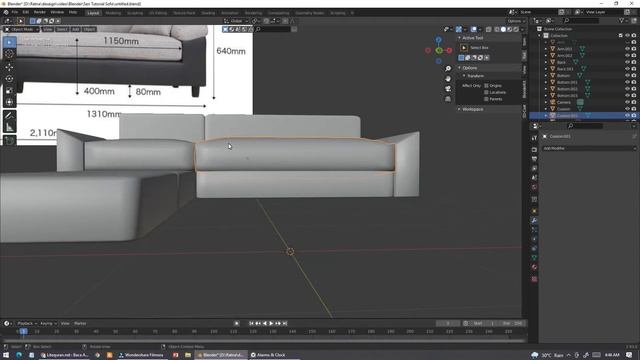640x360 pixels.
Task: Open the Object Mode dropdown
Action: click(x=21, y=29)
